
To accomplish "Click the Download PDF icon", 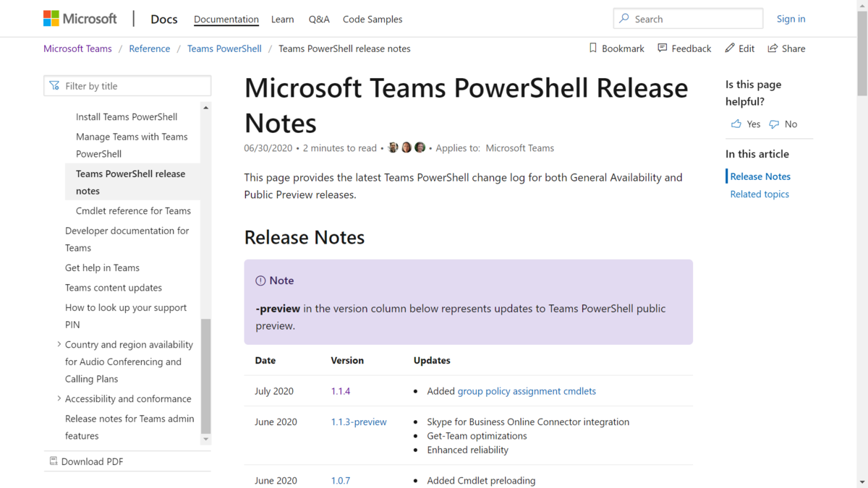I will [54, 461].
